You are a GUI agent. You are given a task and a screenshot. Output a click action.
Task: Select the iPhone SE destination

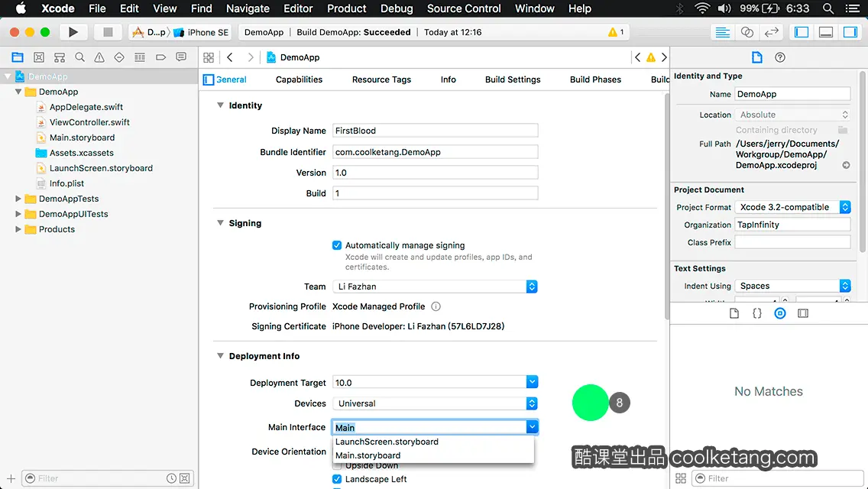[x=202, y=32]
